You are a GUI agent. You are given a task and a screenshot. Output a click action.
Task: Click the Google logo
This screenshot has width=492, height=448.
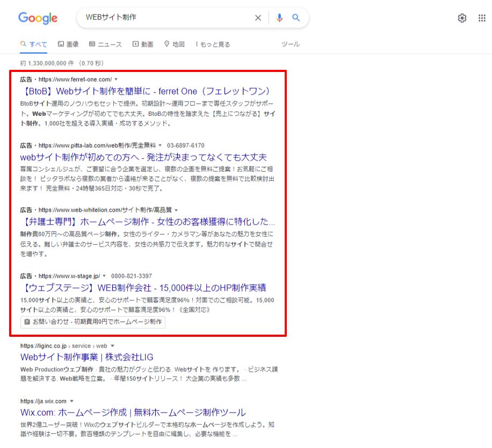pyautogui.click(x=38, y=18)
